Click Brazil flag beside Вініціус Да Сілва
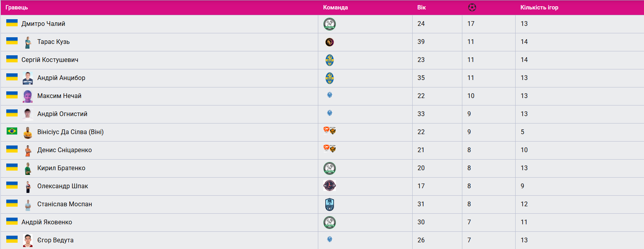Screen dimensions: 644x249 (x=12, y=131)
